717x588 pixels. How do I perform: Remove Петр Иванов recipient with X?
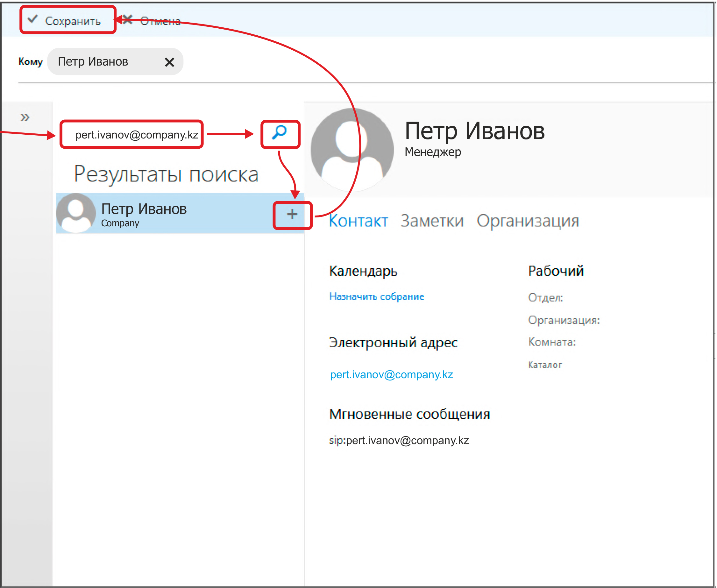(169, 62)
